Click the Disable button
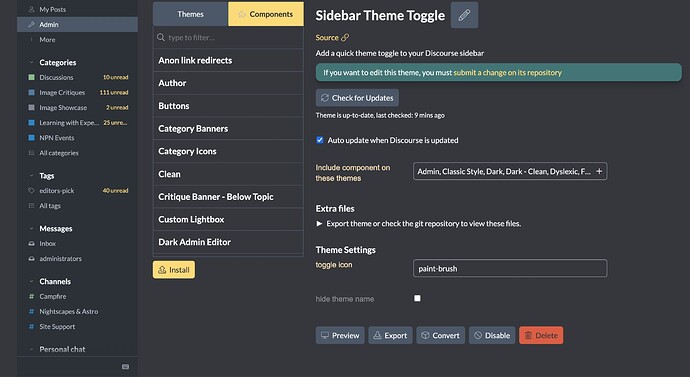Image resolution: width=690 pixels, height=377 pixels. coord(492,335)
